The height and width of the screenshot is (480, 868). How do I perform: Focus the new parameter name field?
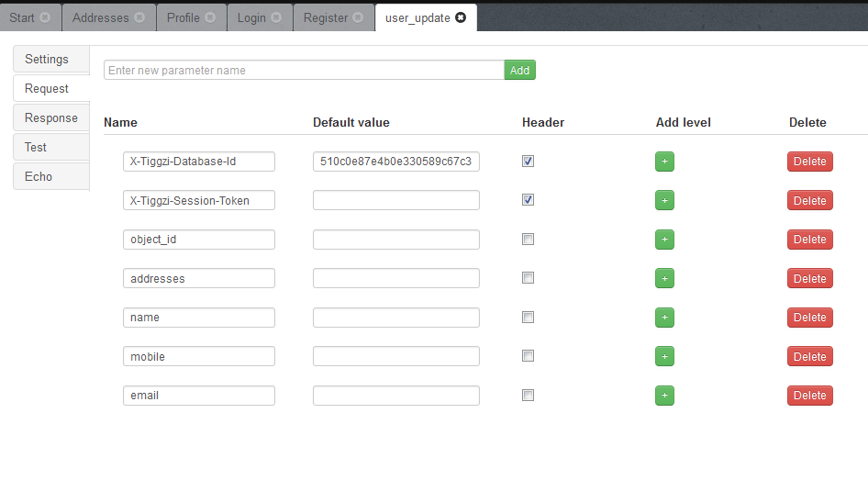[303, 70]
